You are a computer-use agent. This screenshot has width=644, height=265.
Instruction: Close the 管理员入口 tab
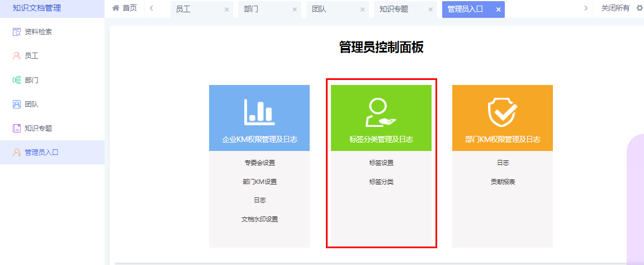point(498,10)
